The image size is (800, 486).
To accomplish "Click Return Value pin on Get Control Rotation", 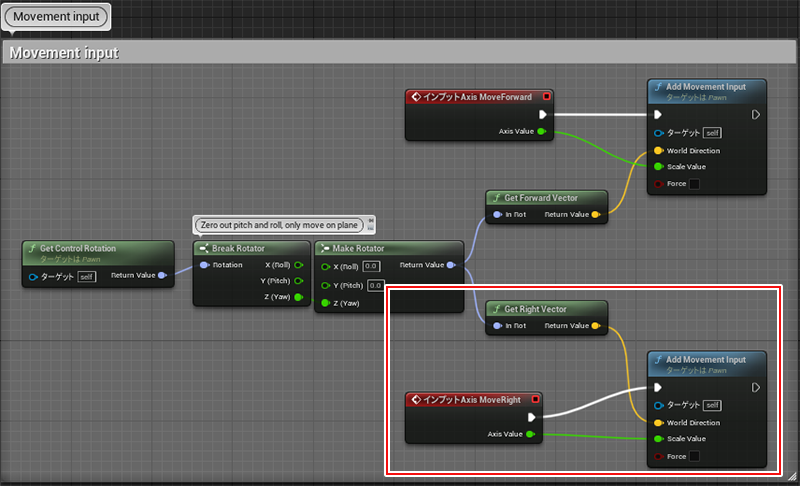I will (x=163, y=275).
